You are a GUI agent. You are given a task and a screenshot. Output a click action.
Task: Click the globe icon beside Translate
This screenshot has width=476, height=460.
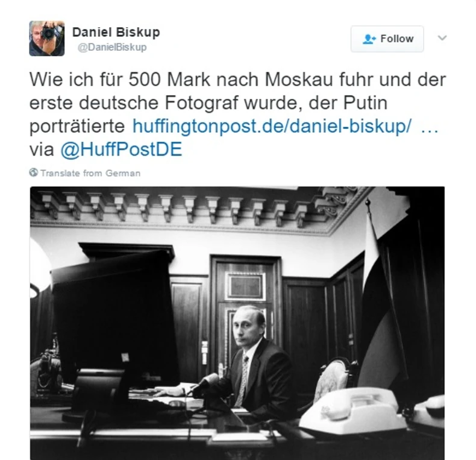[33, 172]
